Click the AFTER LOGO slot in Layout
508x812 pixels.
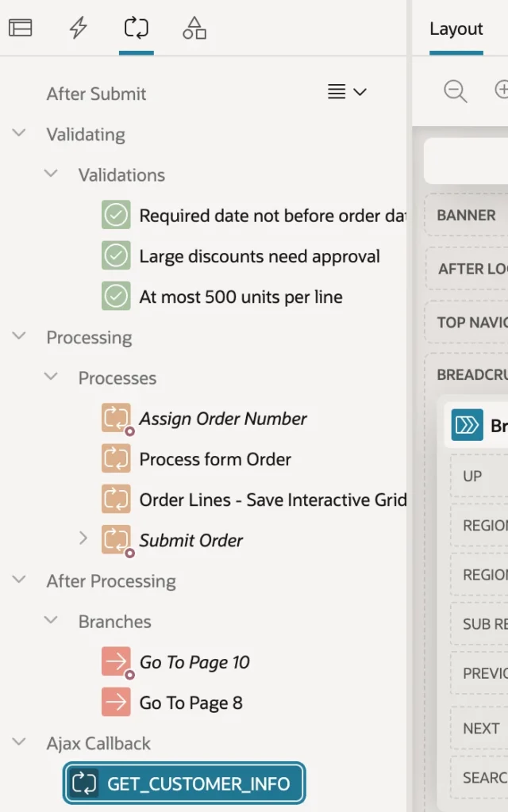(x=467, y=268)
